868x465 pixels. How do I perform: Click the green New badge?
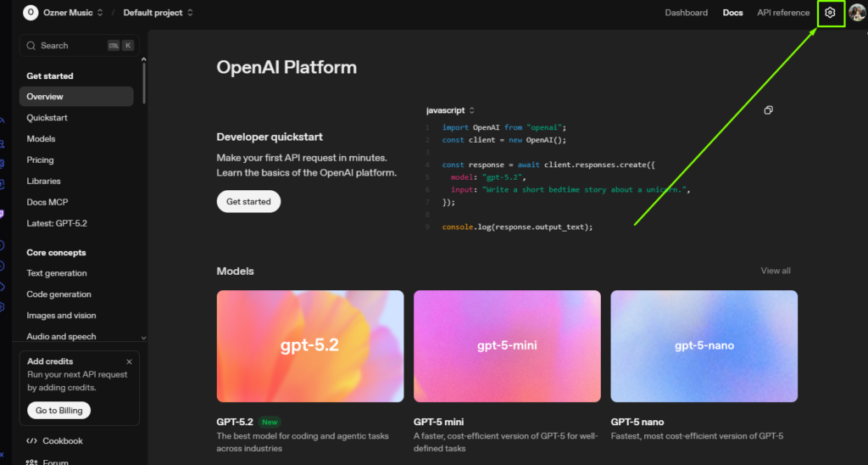pos(270,423)
